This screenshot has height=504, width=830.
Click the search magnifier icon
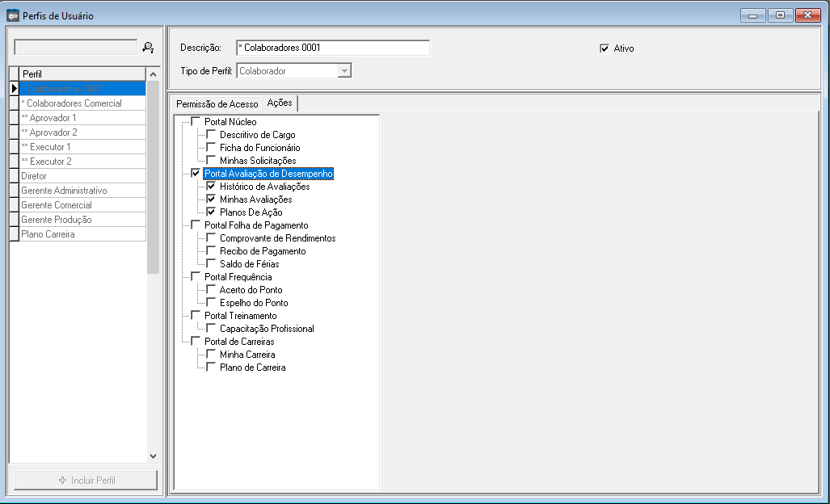tap(148, 48)
